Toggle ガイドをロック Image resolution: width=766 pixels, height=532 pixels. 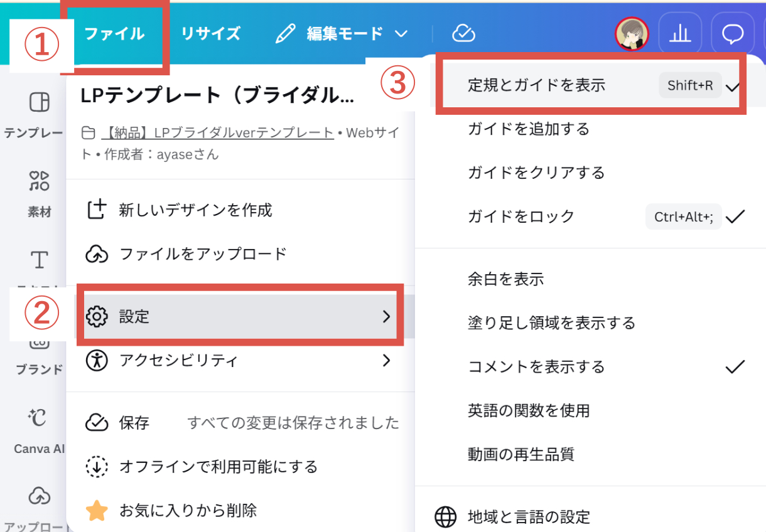590,216
